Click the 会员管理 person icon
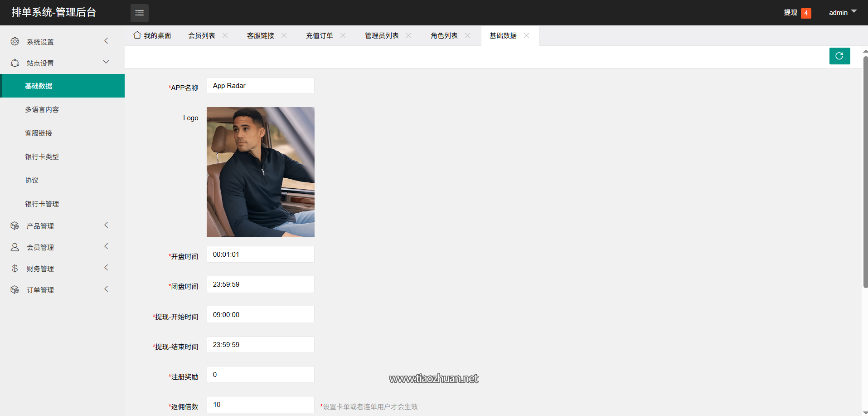 [15, 247]
